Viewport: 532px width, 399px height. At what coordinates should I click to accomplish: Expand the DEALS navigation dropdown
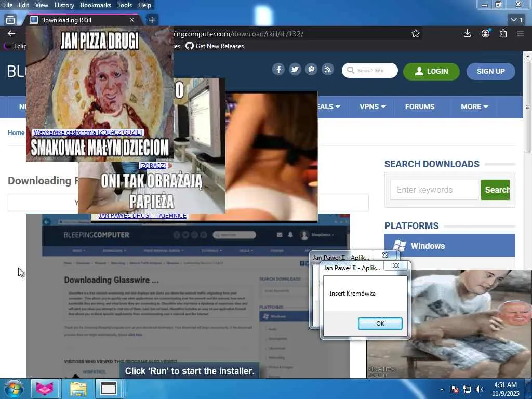click(328, 107)
